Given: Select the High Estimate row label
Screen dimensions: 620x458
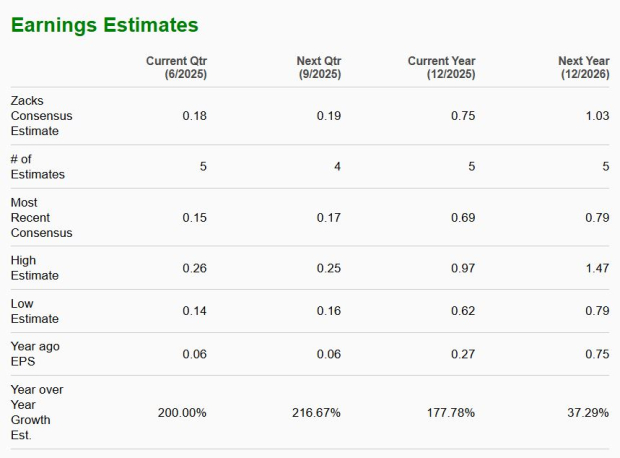Looking at the screenshot, I should [35, 268].
